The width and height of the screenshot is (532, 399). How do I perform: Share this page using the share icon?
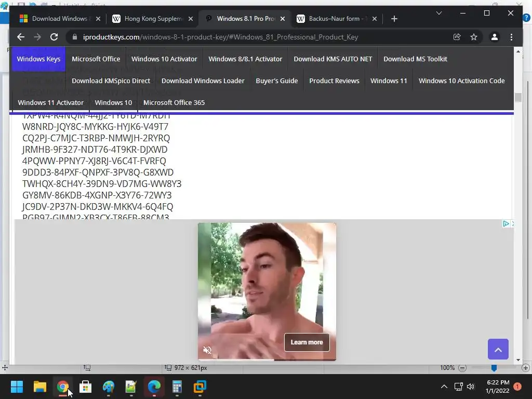click(457, 37)
